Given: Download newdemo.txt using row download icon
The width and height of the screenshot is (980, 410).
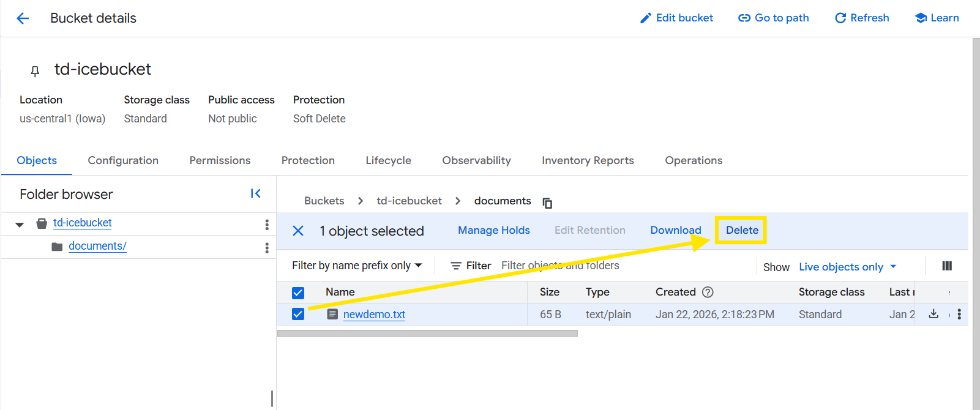Looking at the screenshot, I should click(933, 314).
